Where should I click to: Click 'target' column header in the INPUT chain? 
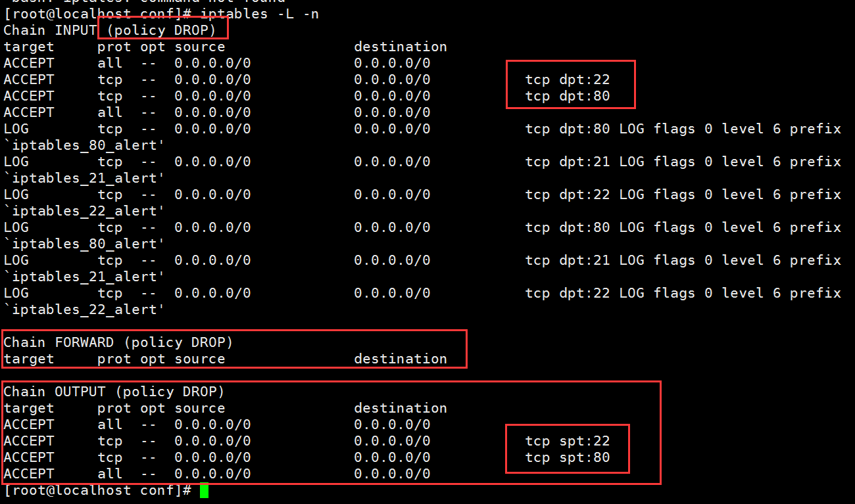coord(29,47)
